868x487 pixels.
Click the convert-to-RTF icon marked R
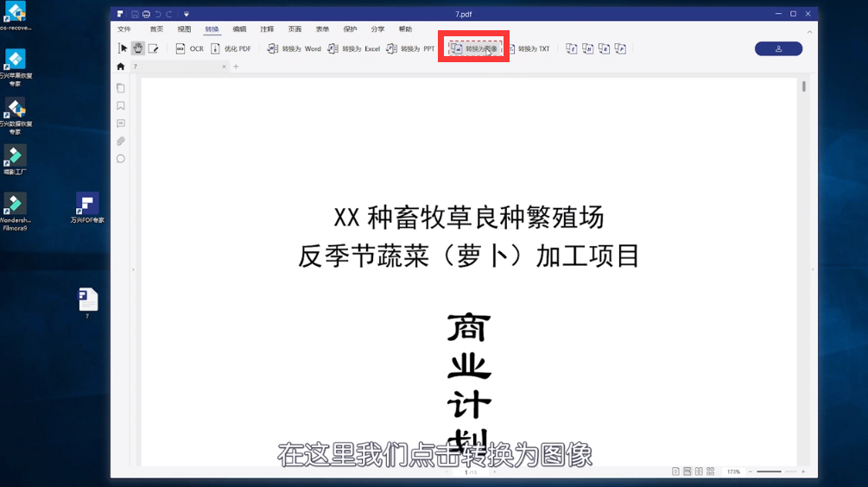(x=604, y=48)
